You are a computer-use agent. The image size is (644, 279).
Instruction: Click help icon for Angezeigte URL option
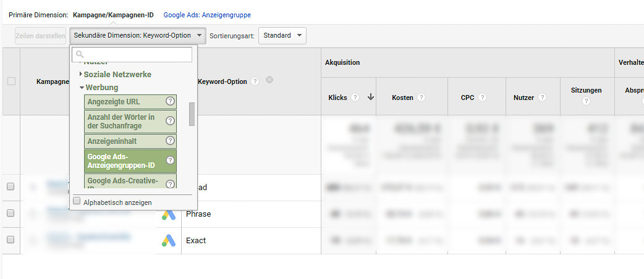(170, 101)
